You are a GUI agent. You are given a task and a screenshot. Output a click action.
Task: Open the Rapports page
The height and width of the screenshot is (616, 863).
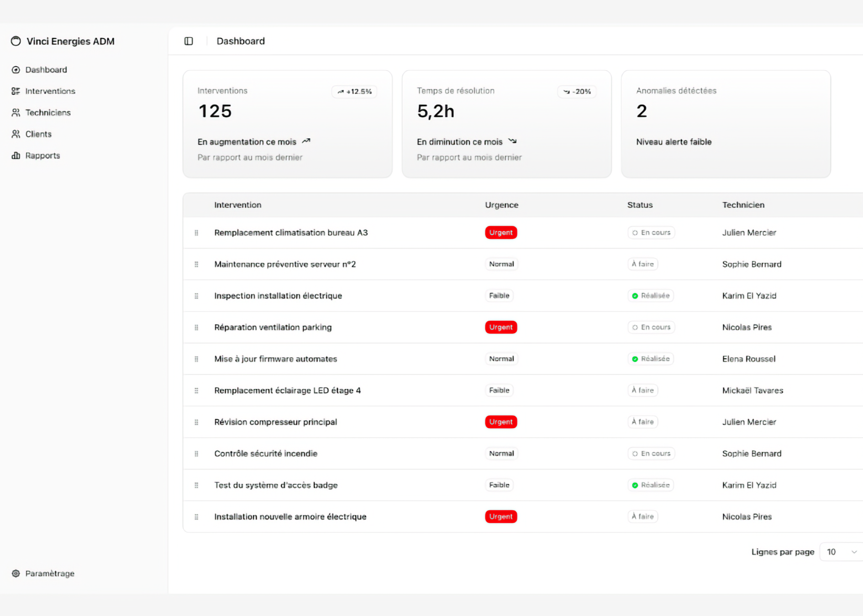[42, 156]
